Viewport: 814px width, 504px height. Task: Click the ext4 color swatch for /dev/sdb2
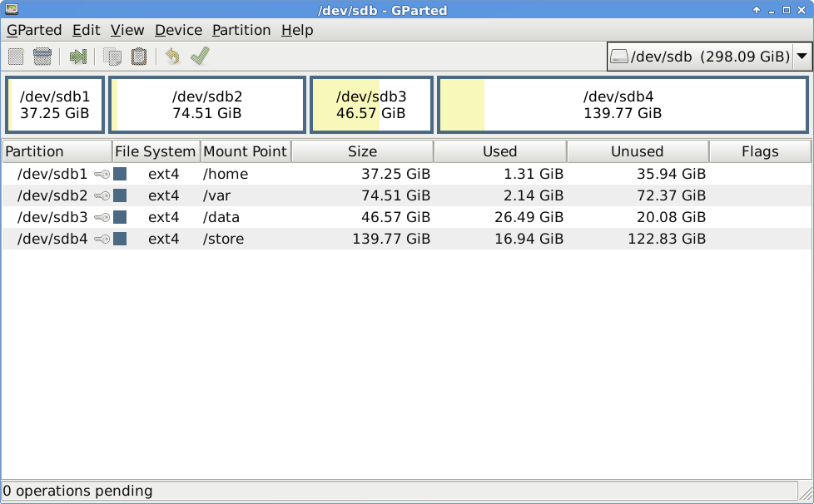point(120,195)
